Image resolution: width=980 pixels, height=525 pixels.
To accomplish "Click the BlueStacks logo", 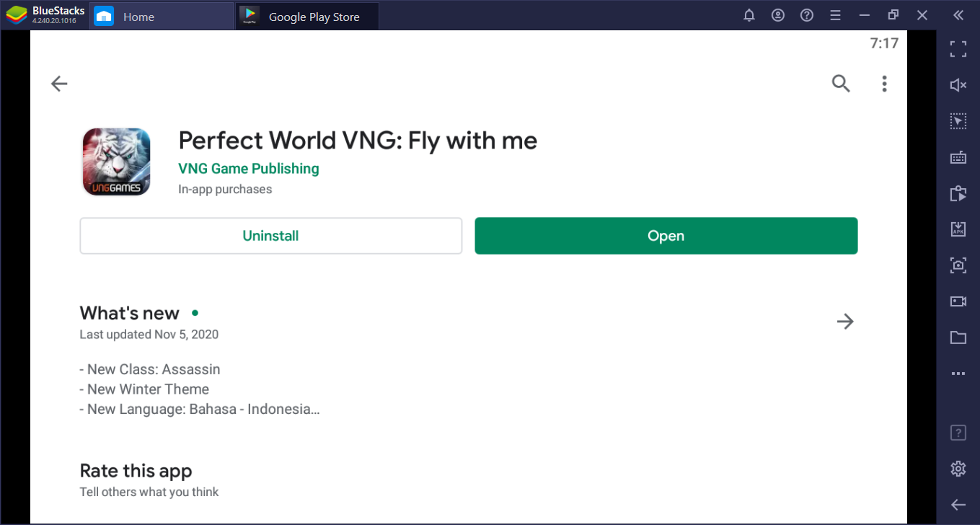I will pos(17,15).
